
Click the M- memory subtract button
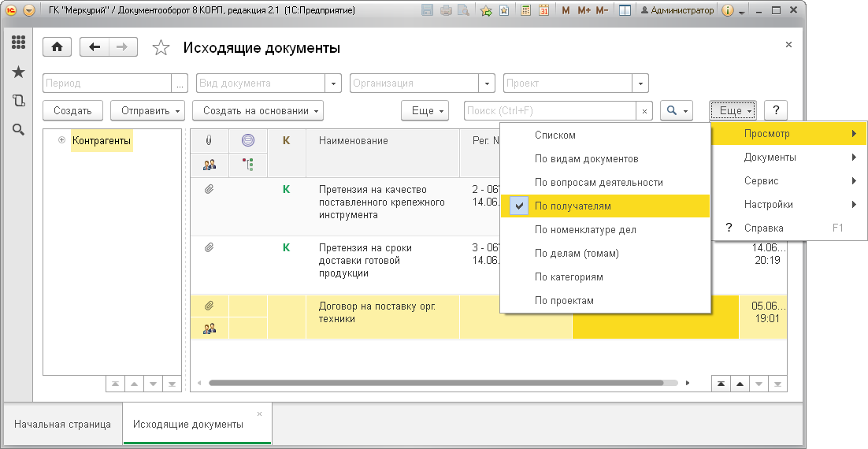pyautogui.click(x=602, y=10)
